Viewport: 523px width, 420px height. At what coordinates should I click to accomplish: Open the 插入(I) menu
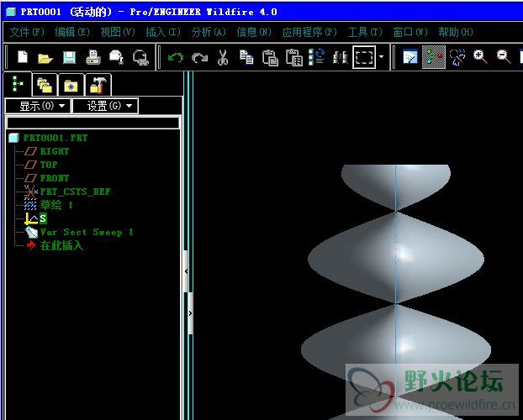[163, 32]
